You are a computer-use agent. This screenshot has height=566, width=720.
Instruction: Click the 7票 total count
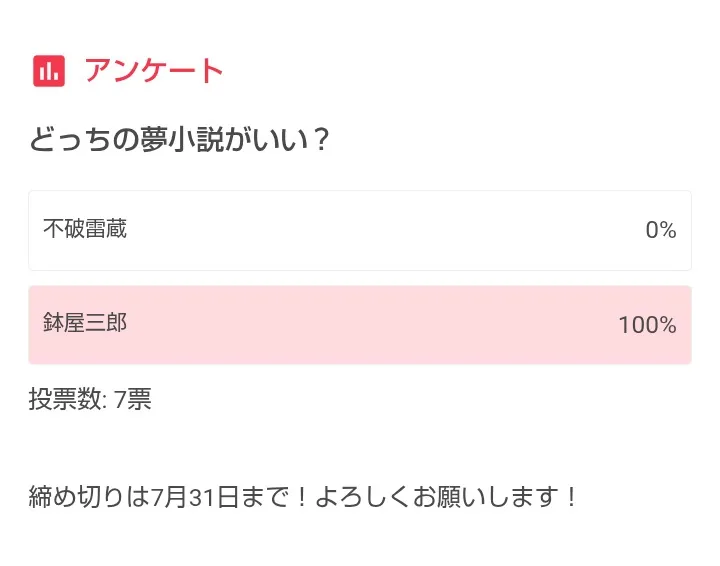133,400
